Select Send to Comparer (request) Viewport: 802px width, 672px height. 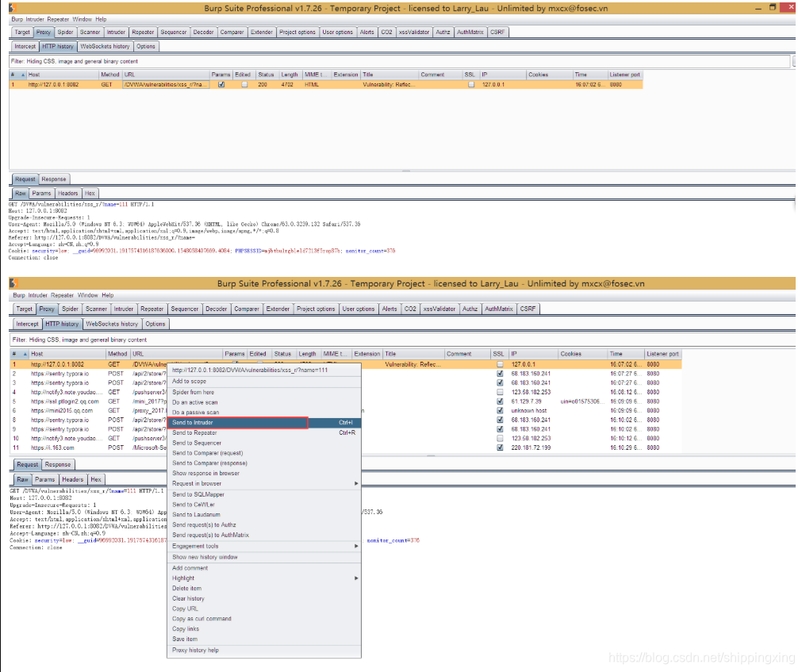click(x=264, y=453)
